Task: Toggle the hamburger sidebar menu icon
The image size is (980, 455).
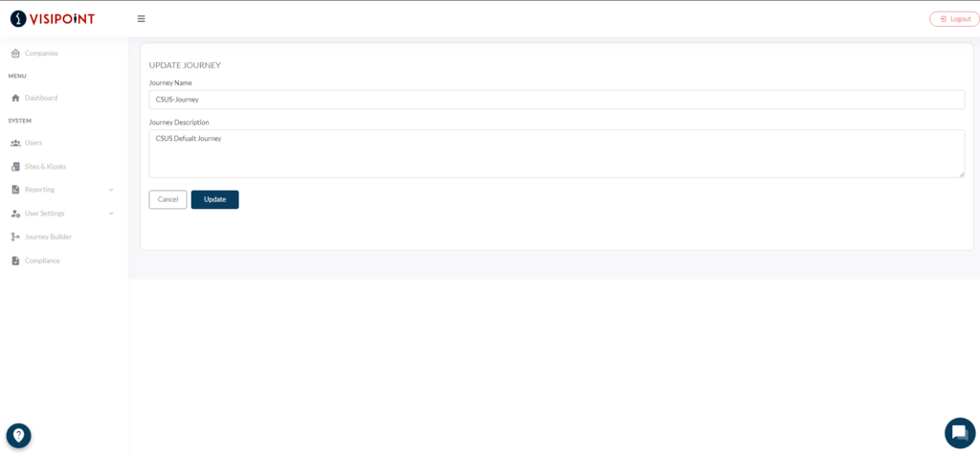Action: [x=142, y=19]
